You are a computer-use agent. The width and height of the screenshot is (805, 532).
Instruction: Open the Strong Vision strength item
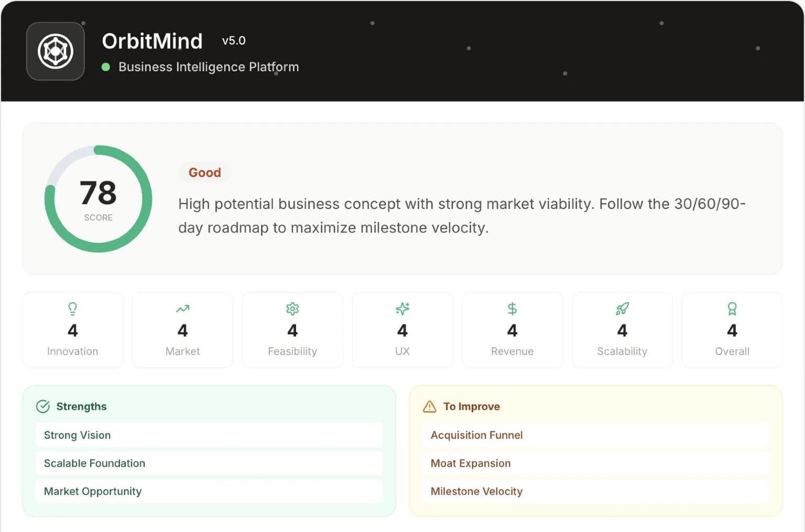209,435
